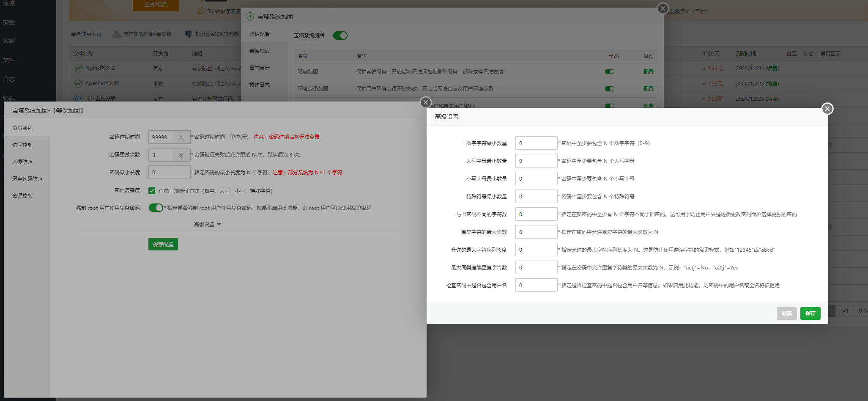Click the clock icon next to 5分钟极速响应
Viewport: 868px width, 401px height.
pos(201,11)
